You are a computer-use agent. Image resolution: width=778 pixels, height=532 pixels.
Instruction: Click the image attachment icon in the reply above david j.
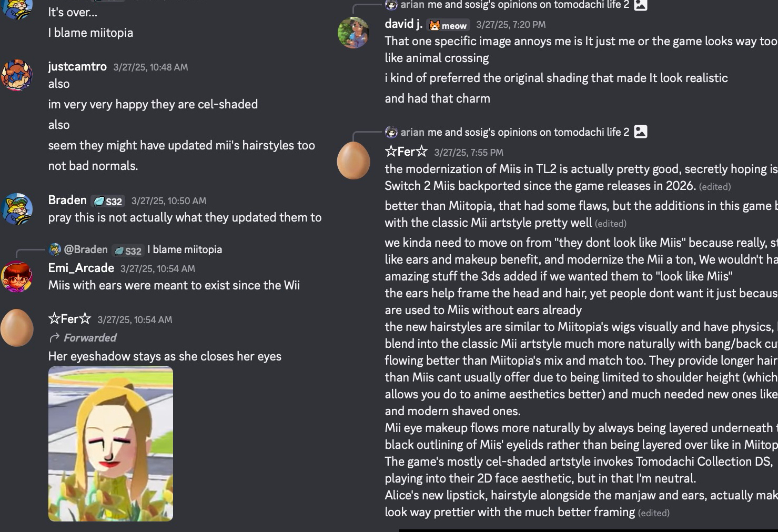(x=640, y=5)
